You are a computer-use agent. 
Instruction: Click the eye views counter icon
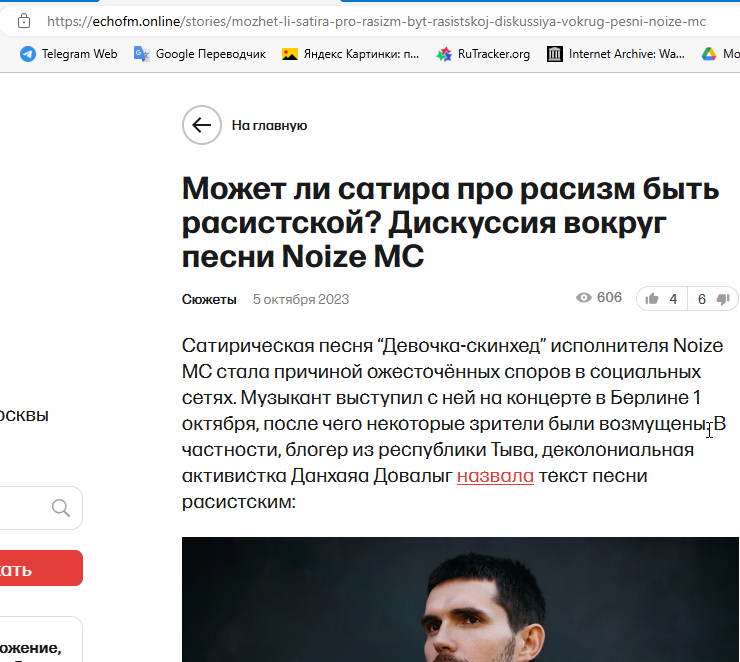[584, 298]
